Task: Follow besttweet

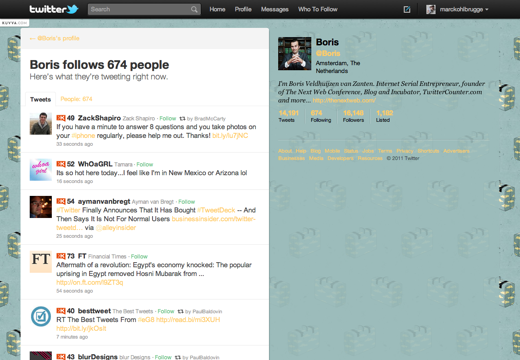Action: [x=166, y=311]
